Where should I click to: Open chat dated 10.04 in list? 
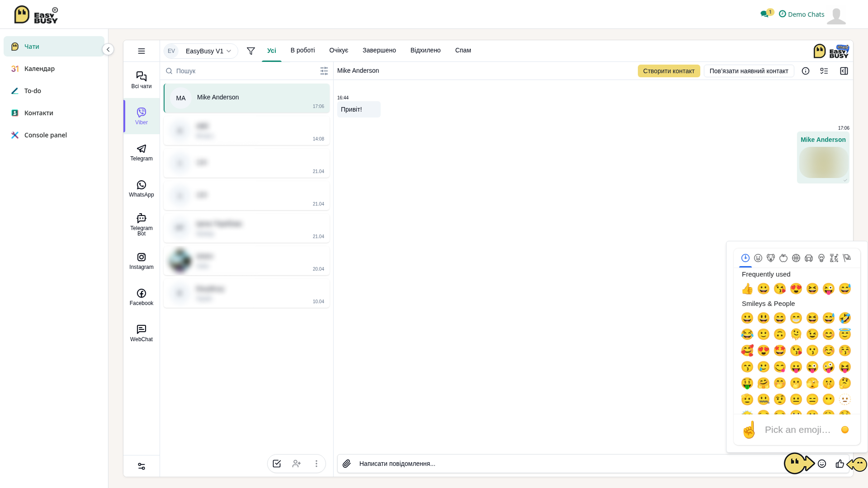click(247, 293)
